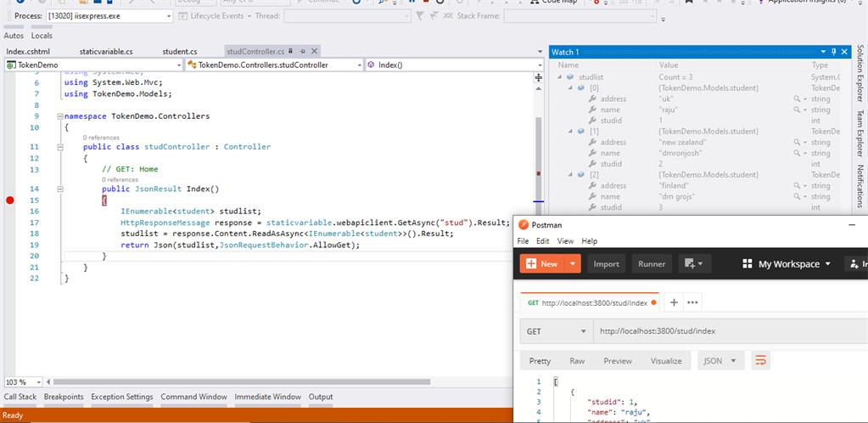
Task: Click the breakpoint dot on line 15
Action: (8, 200)
